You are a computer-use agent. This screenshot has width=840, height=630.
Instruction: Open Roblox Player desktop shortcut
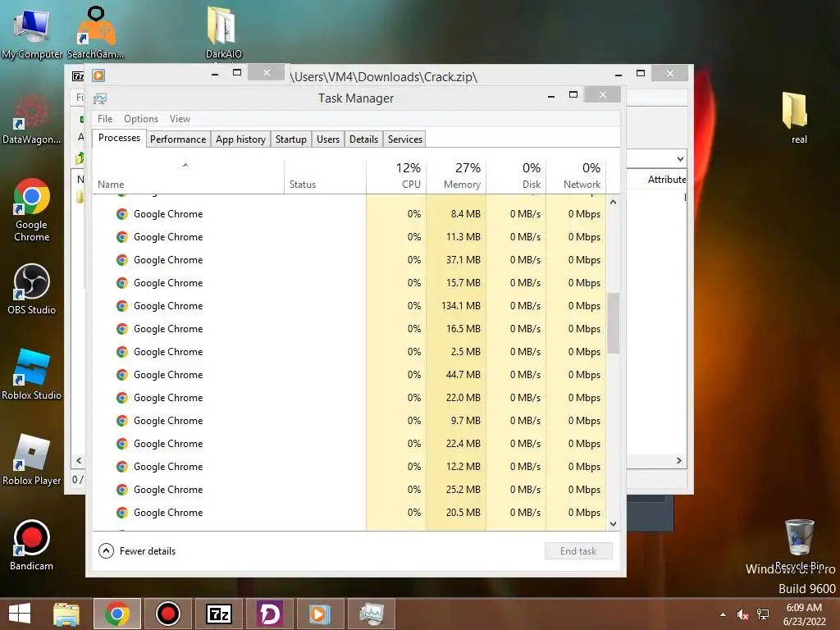(x=32, y=459)
